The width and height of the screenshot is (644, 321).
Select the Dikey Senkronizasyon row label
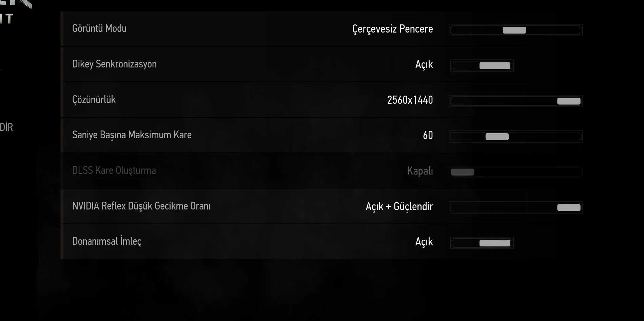114,64
